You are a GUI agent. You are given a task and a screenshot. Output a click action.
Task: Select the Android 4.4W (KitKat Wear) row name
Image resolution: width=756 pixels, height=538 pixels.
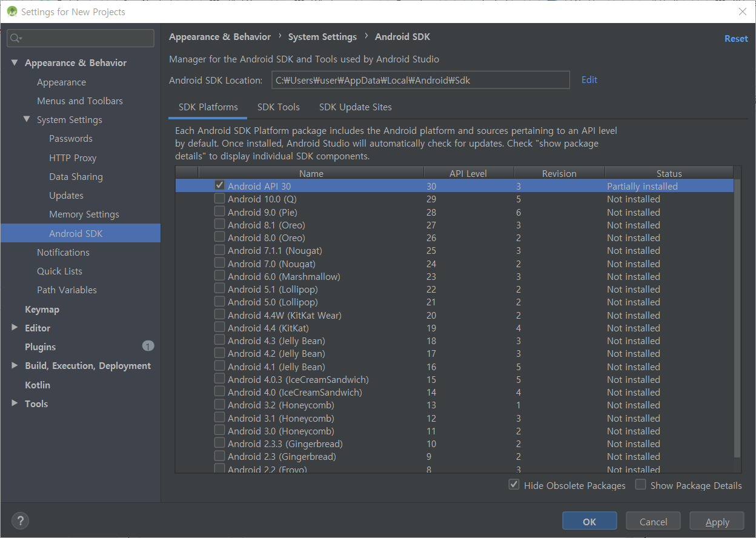pyautogui.click(x=285, y=315)
